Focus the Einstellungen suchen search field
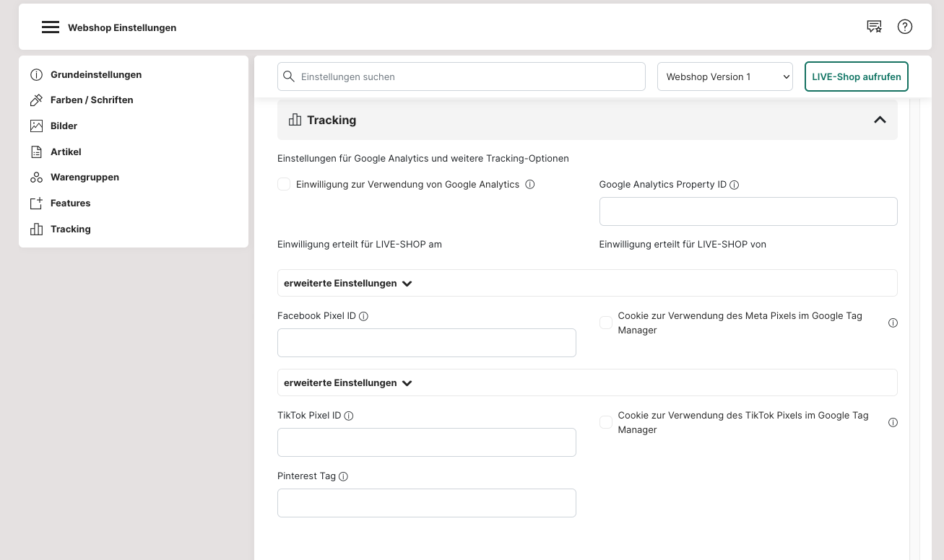This screenshot has width=944, height=560. click(x=462, y=76)
